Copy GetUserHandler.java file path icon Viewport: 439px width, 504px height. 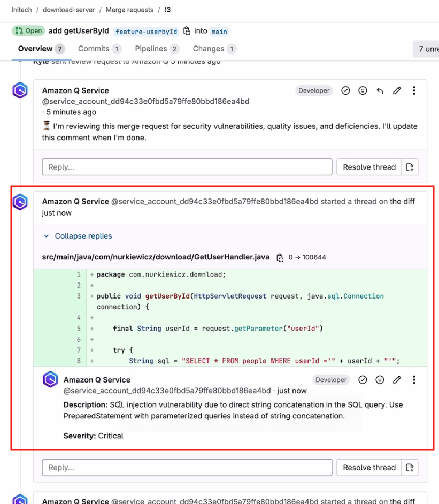[x=280, y=257]
